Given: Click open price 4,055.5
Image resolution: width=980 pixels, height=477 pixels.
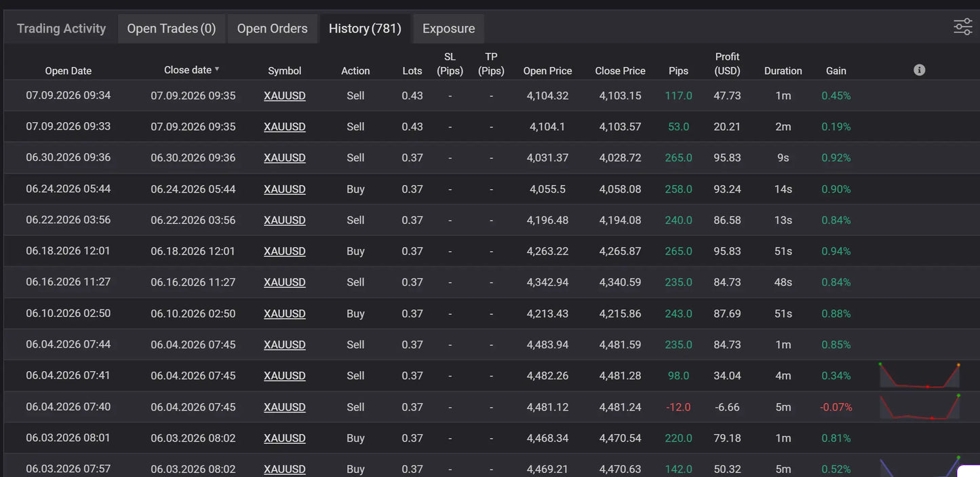Looking at the screenshot, I should click(547, 189).
